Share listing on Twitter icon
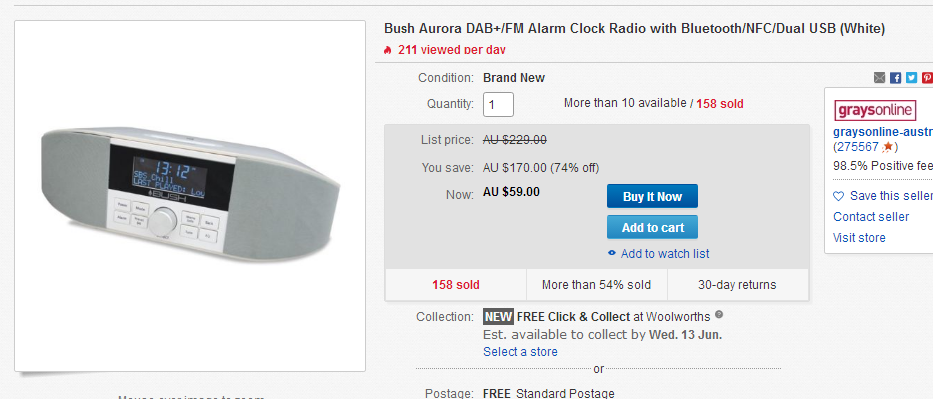 point(912,78)
